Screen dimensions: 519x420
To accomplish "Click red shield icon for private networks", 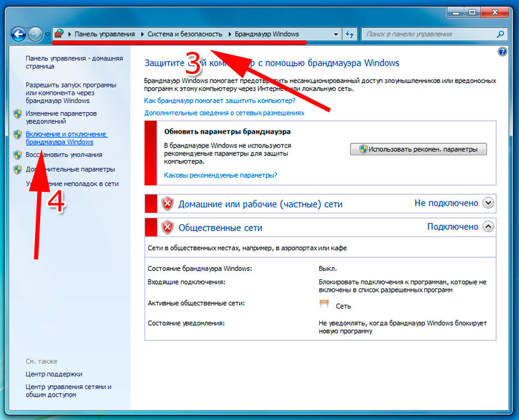I will point(167,204).
